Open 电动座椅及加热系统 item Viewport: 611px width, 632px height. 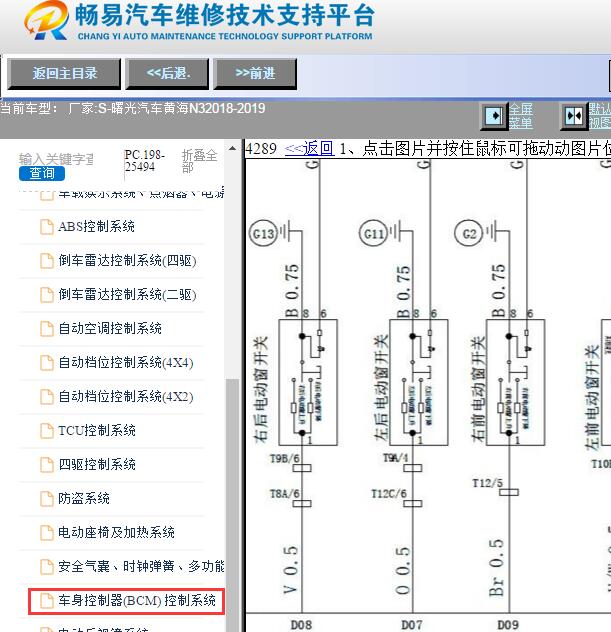coord(116,532)
